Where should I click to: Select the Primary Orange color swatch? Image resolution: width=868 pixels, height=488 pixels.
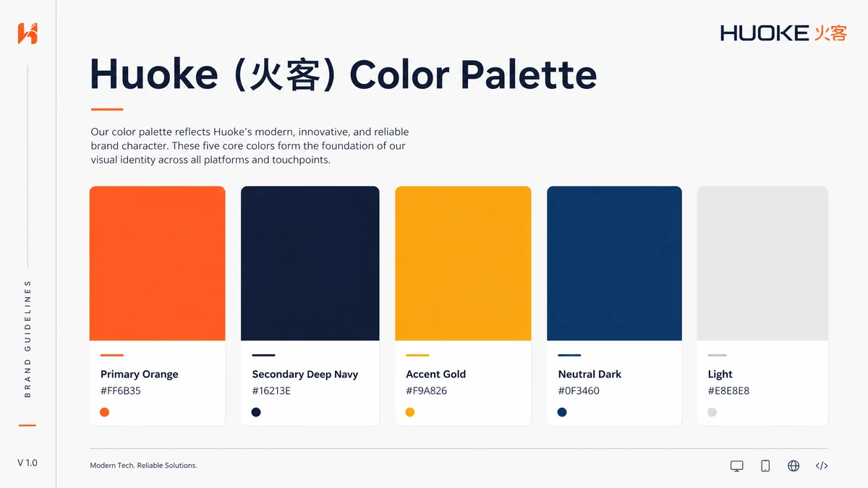(x=157, y=263)
